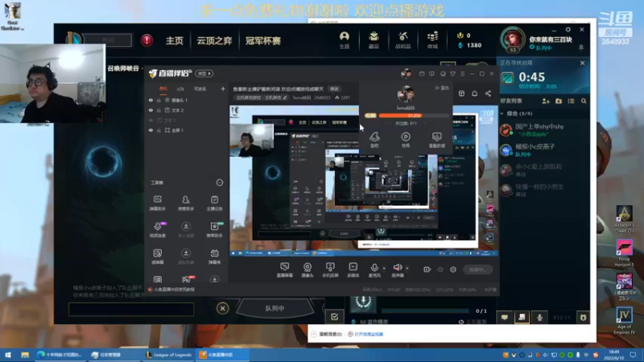Open 直播数据 in the profile popup

[x=436, y=139]
